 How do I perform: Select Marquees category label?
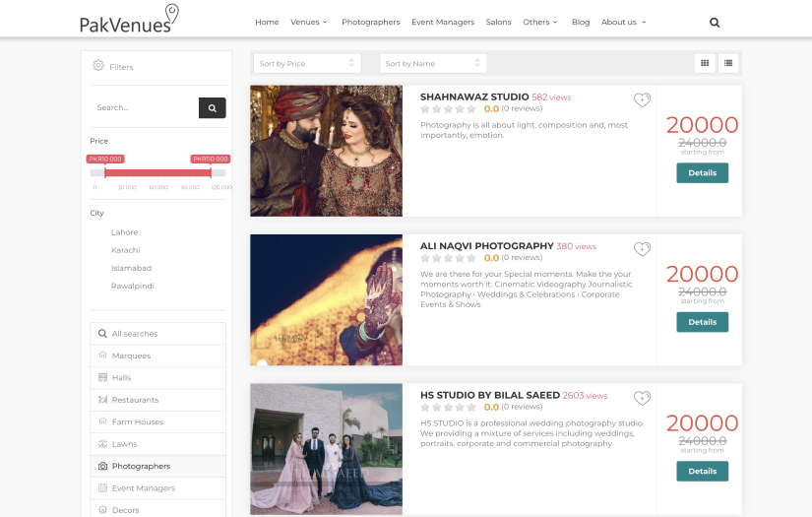click(131, 355)
